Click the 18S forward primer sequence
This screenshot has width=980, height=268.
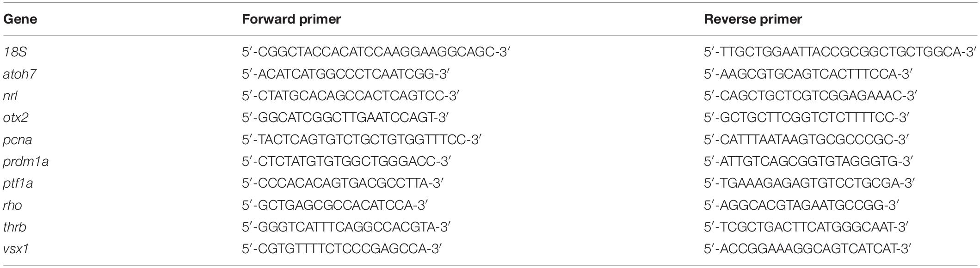pyautogui.click(x=376, y=52)
